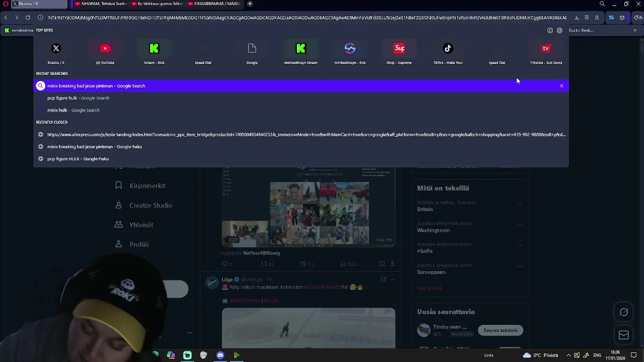Open a new browser tab
The image size is (644, 362).
click(x=250, y=4)
